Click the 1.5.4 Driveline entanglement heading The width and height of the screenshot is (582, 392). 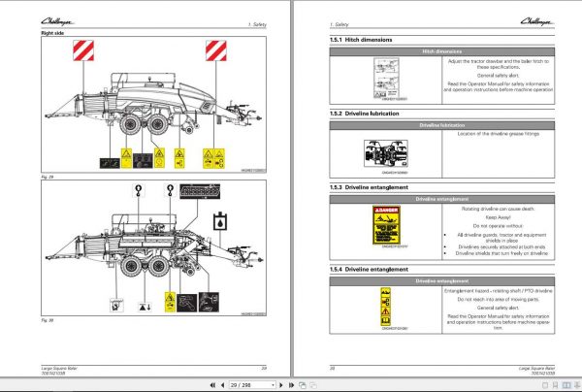coord(369,270)
